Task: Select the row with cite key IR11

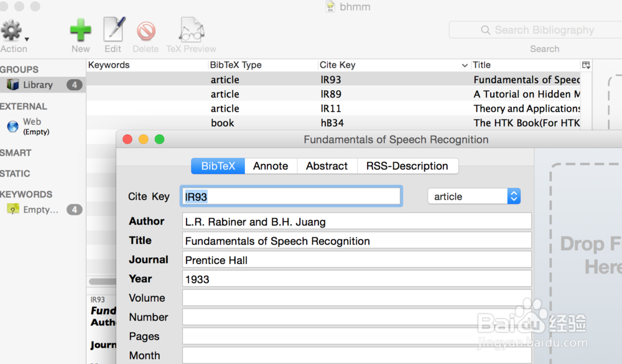Action: point(333,109)
